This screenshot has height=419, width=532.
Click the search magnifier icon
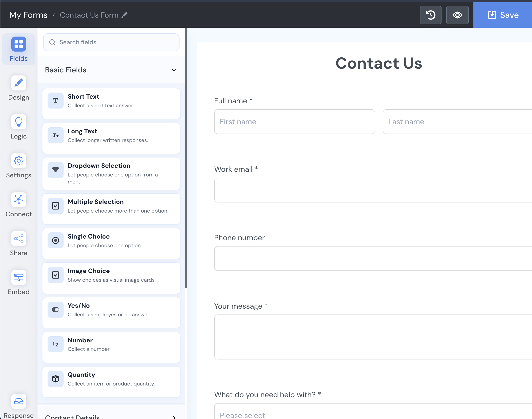coord(52,42)
